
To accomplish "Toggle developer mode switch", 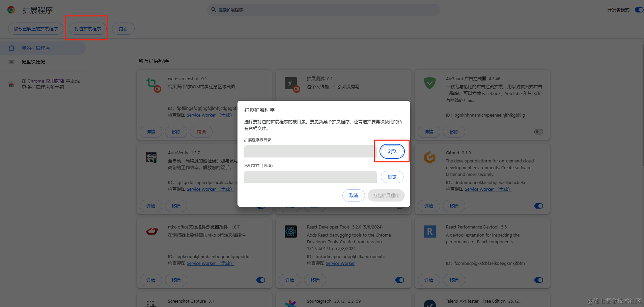I will pos(639,10).
